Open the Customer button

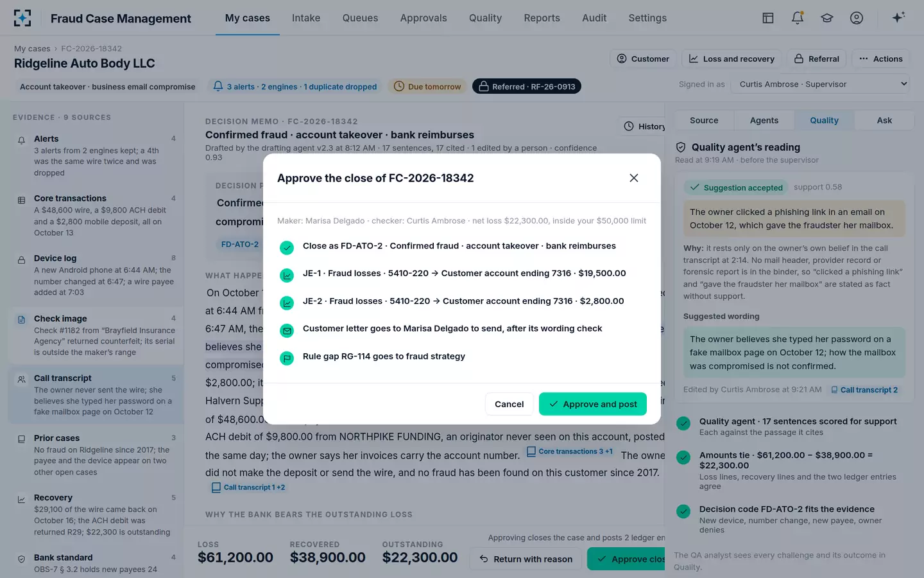point(643,58)
